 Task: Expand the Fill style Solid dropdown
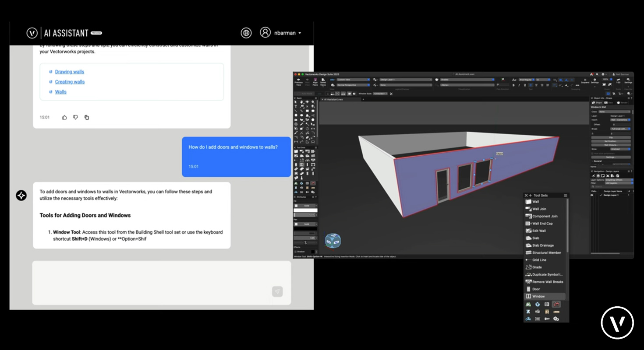(x=306, y=206)
